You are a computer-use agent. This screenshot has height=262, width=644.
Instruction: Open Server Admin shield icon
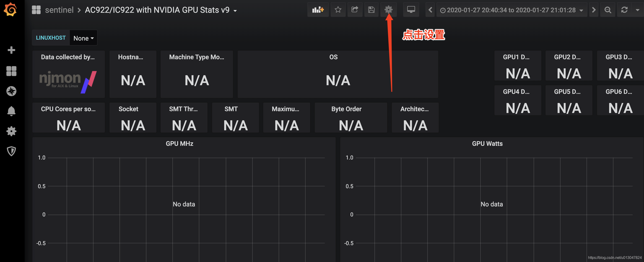[x=11, y=151]
